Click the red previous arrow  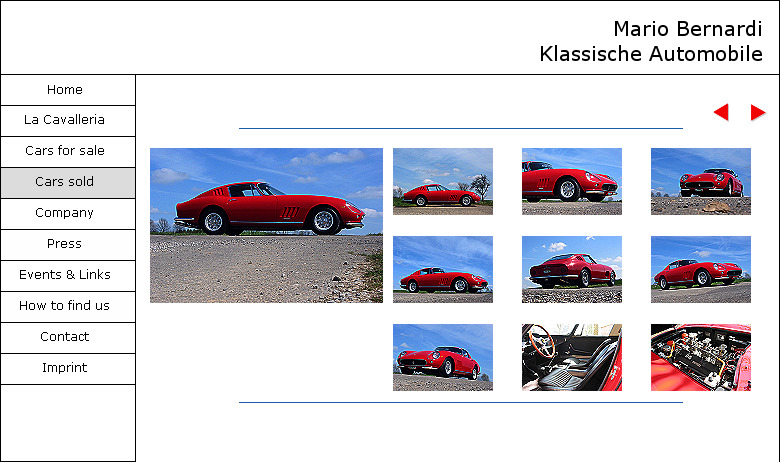[721, 112]
